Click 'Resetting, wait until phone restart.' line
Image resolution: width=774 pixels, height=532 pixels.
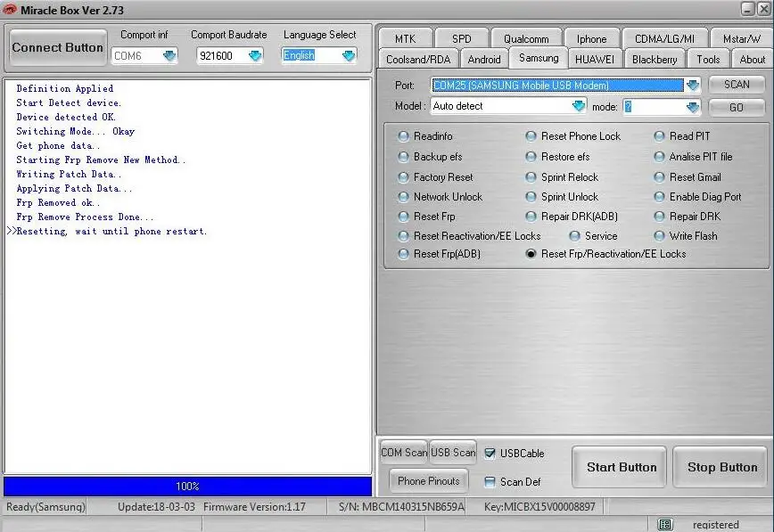[x=111, y=231]
